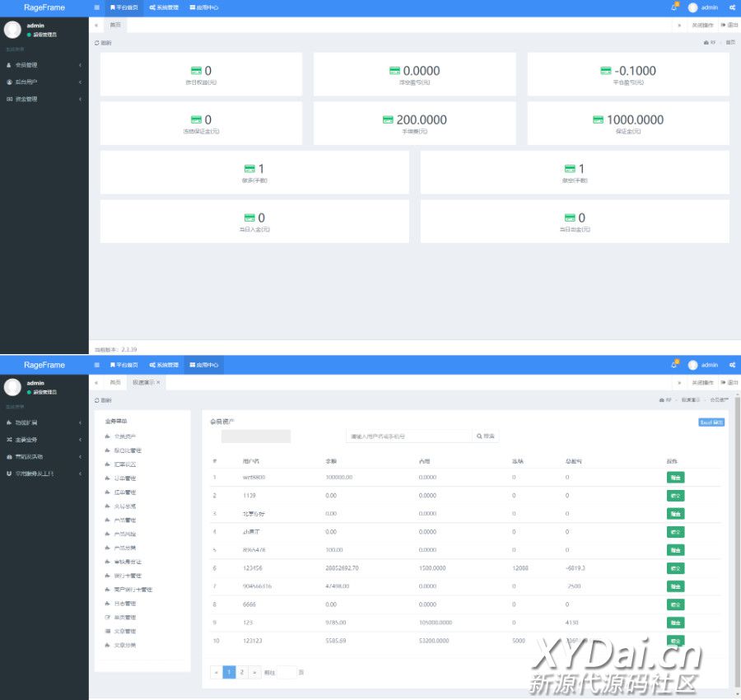Go to page 2 of member assets
This screenshot has width=741, height=700.
tap(241, 672)
